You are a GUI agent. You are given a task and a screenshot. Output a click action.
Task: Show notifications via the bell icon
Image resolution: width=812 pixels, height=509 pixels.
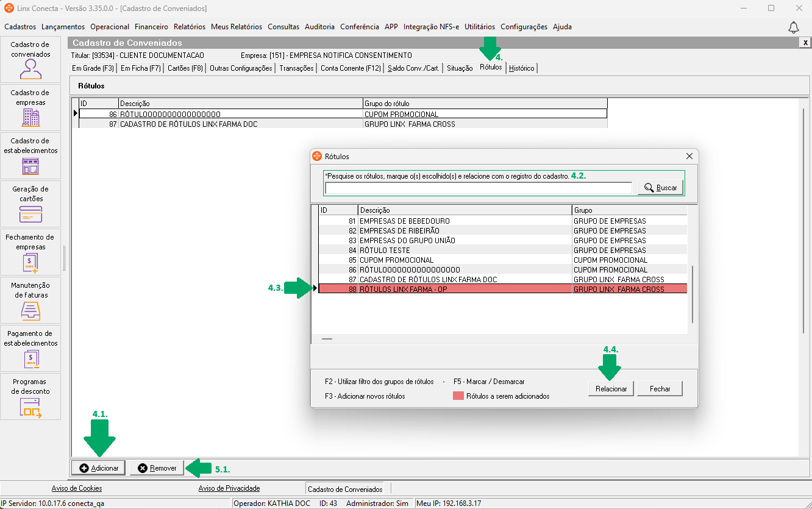(793, 27)
